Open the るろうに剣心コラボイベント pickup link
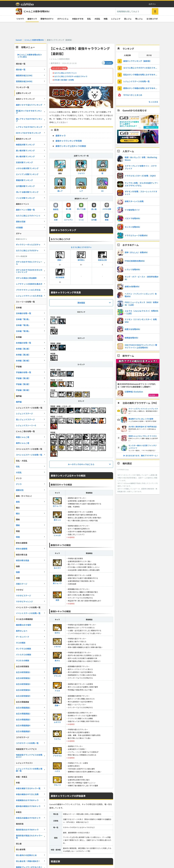 [x=66, y=73]
